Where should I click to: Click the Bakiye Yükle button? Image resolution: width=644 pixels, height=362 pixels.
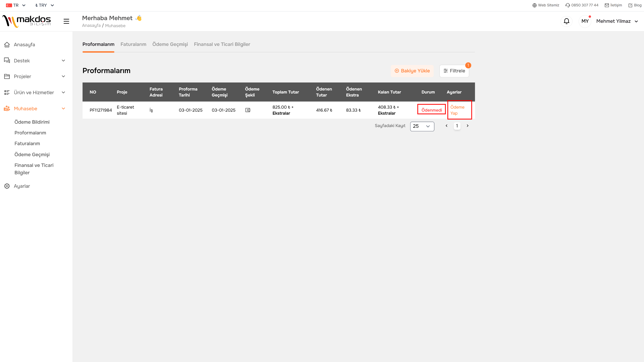coord(412,71)
